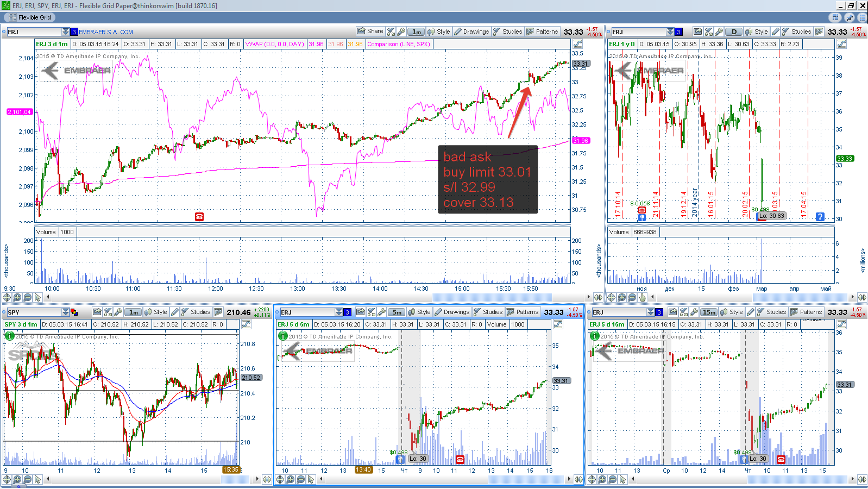
Task: Expand the symbol dropdown in the SPY chart
Action: point(66,312)
